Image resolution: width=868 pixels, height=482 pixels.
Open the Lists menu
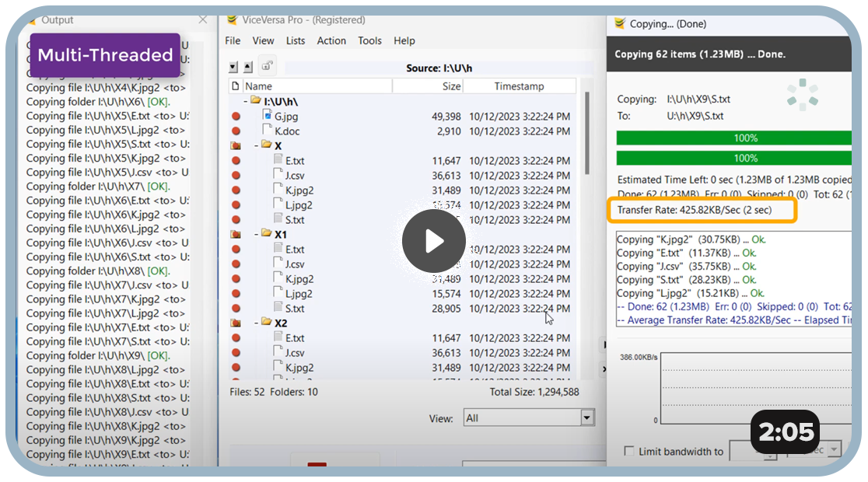[295, 40]
